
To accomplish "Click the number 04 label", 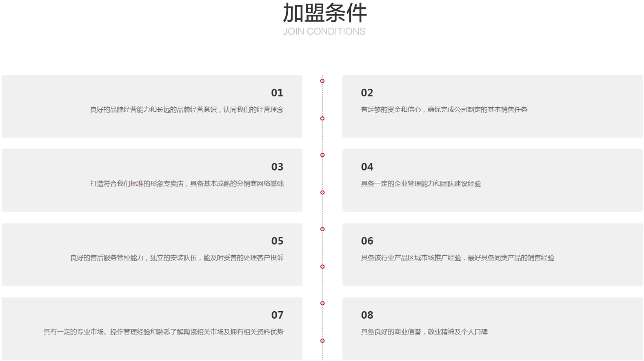I will click(367, 167).
